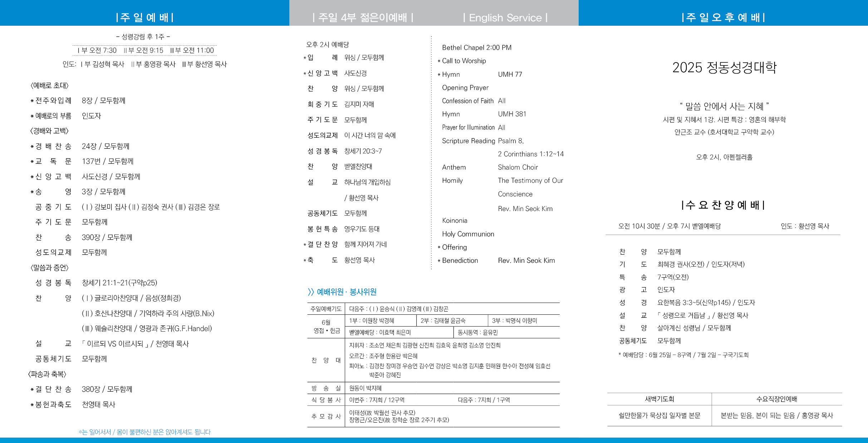Click the 새벽기도회 table header cell
This screenshot has height=443, width=868.
click(659, 399)
